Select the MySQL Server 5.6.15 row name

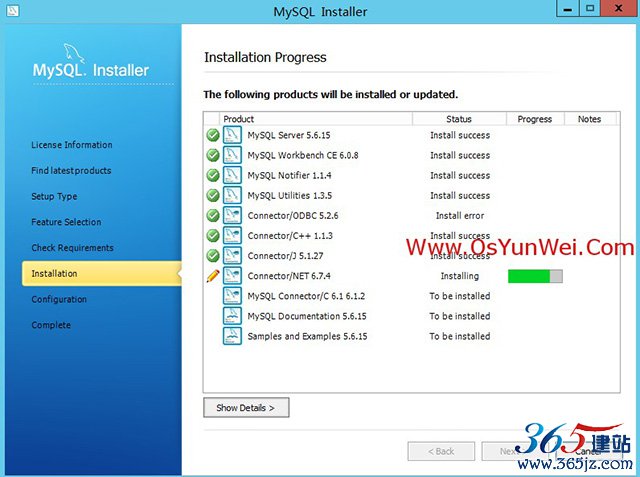pyautogui.click(x=289, y=135)
